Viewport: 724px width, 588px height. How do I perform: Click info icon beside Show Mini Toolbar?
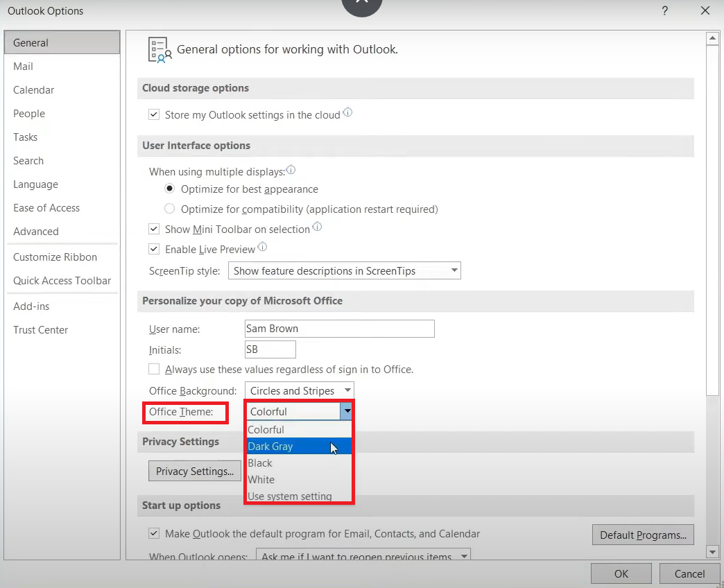click(317, 227)
